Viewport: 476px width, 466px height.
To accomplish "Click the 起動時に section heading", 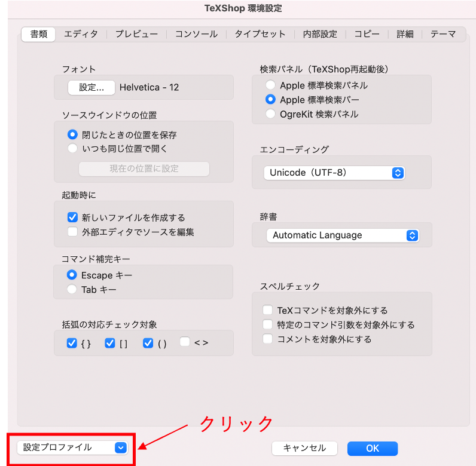I will coord(79,195).
